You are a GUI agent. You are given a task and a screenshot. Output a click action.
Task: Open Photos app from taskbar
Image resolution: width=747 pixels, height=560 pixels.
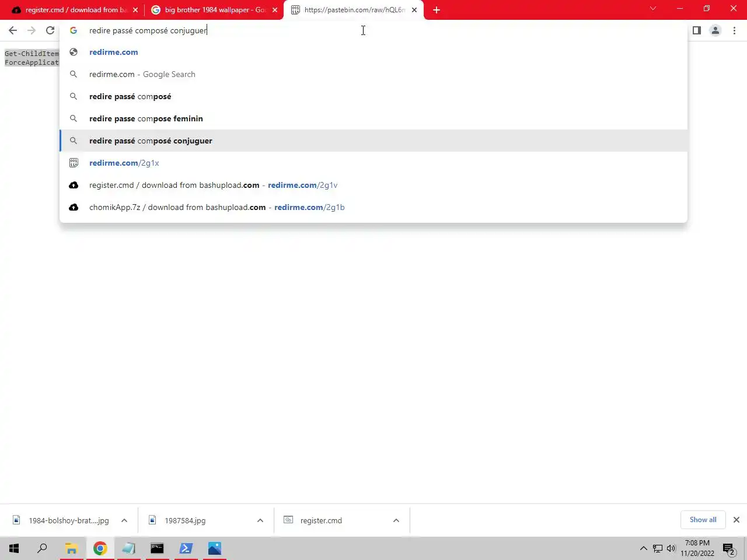[215, 548]
